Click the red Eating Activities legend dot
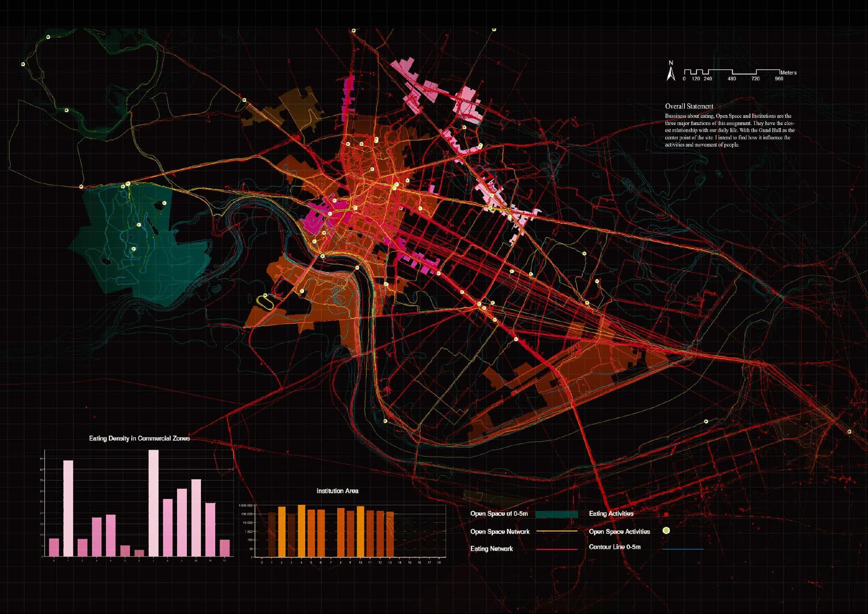 tap(666, 514)
